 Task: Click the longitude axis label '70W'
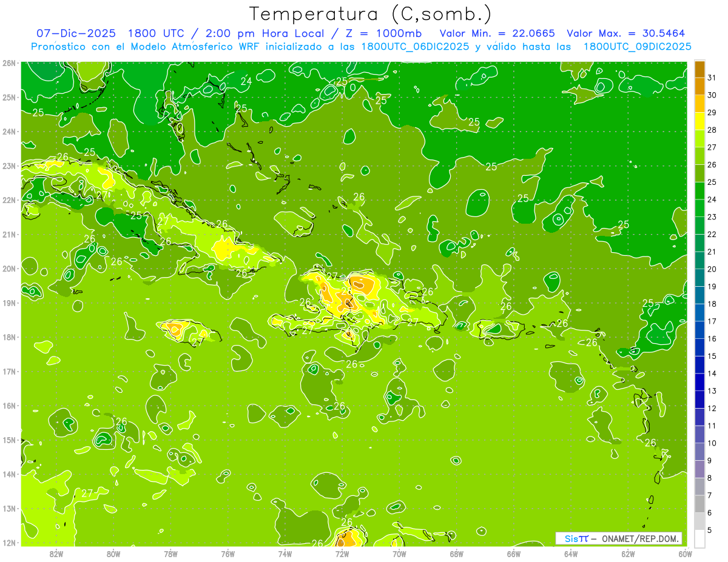coord(399,554)
